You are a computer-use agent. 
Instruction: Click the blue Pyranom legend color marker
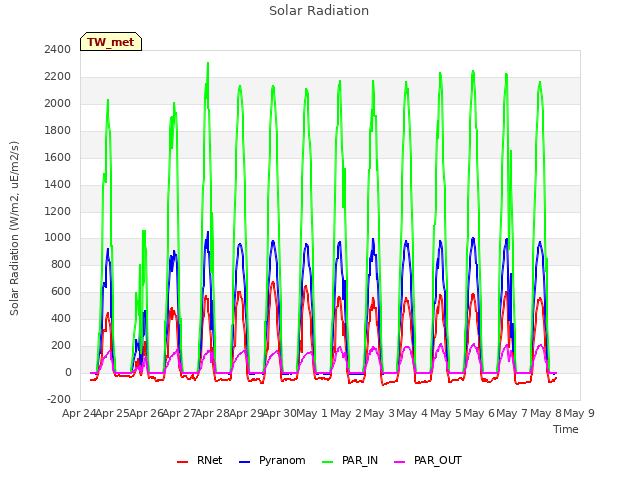[x=244, y=462]
